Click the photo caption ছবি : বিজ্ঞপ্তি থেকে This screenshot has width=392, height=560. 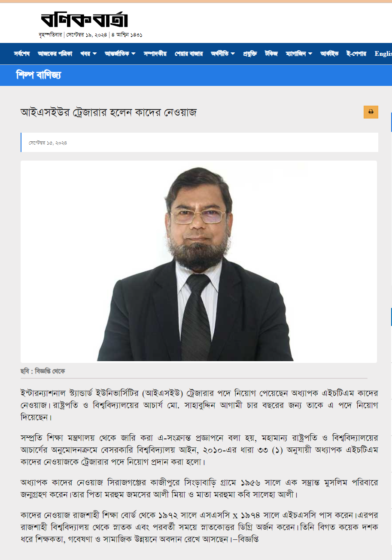coord(43,371)
